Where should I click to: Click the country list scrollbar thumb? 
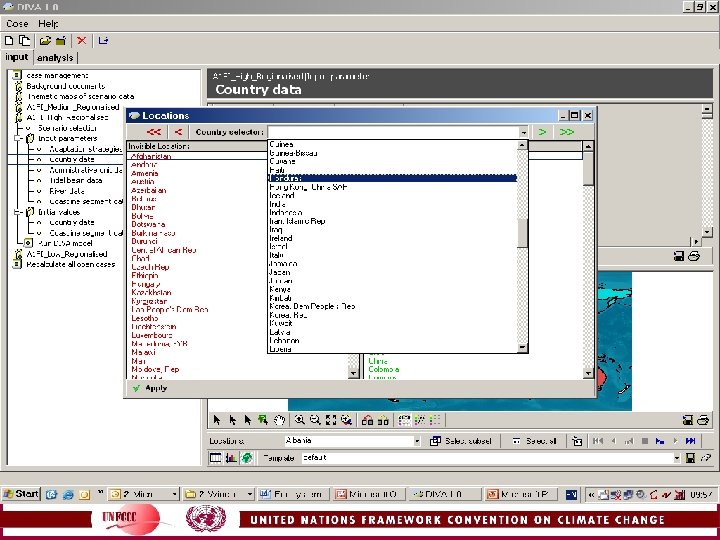pyautogui.click(x=523, y=233)
